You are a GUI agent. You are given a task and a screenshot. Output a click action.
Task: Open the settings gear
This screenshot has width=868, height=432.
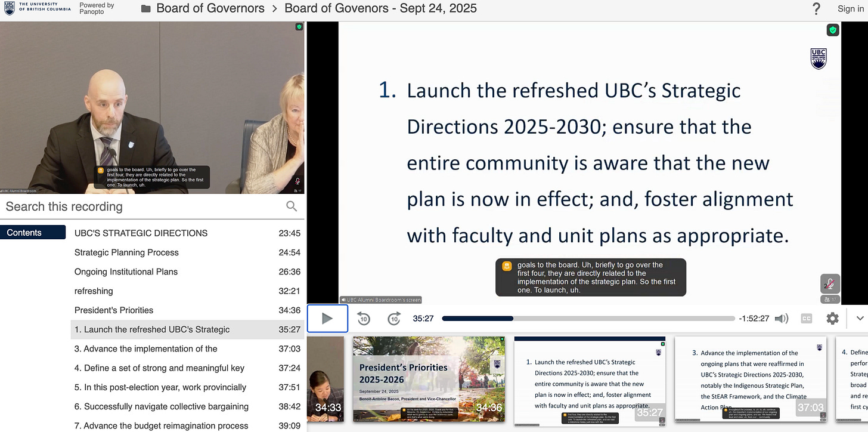coord(832,319)
